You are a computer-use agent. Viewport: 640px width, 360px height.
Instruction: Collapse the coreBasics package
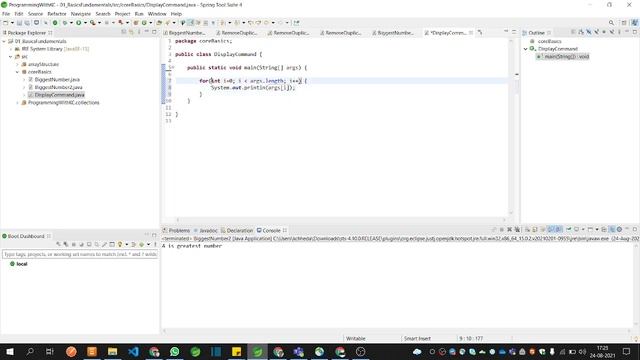18,72
